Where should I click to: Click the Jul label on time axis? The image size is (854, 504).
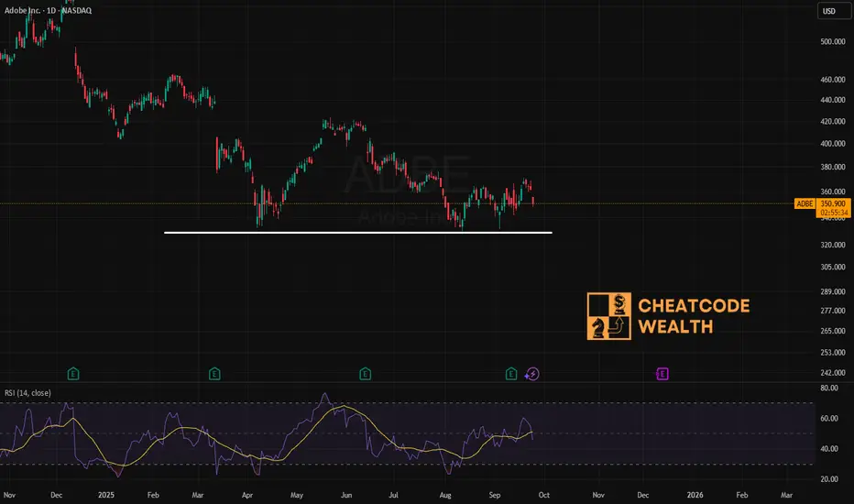pos(393,495)
